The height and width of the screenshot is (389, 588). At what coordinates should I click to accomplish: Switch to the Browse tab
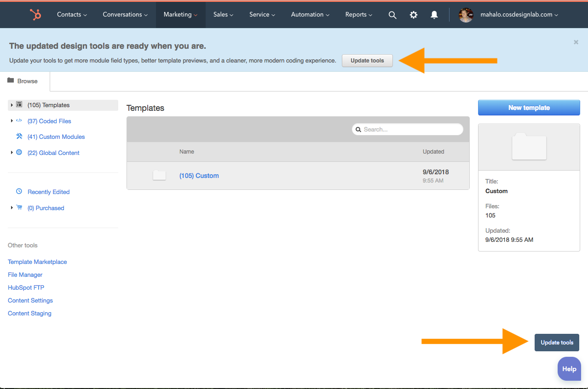coord(25,81)
